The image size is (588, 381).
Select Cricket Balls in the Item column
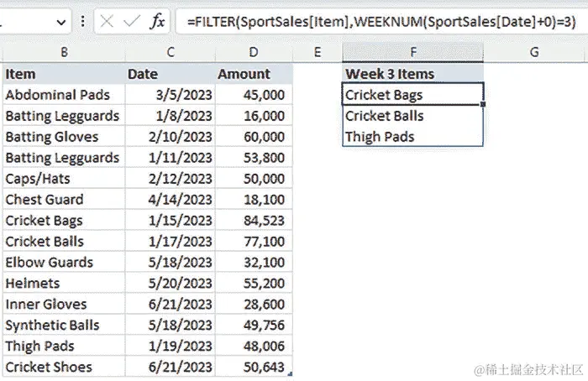pyautogui.click(x=64, y=242)
